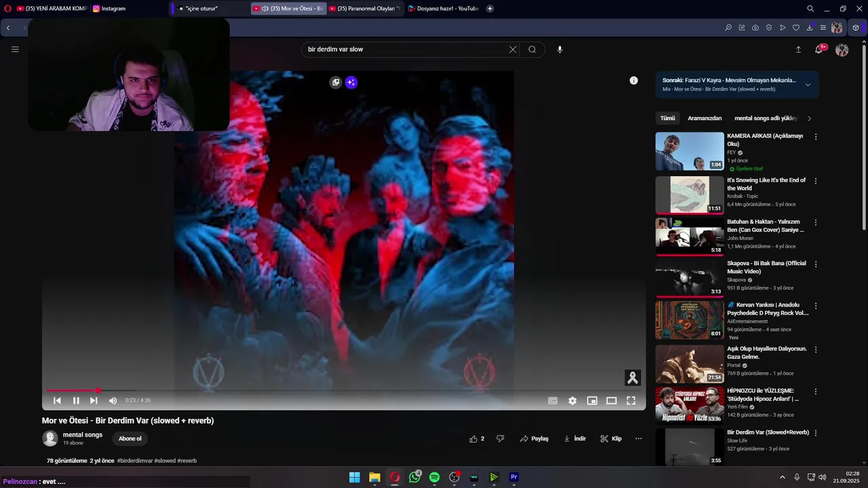
Task: Open more actions menu beside Klip
Action: pos(638,439)
